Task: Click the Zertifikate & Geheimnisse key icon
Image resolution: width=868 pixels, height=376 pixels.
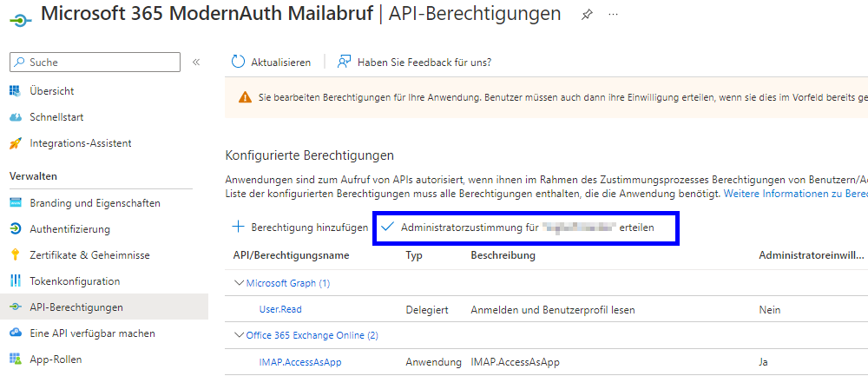Action: [16, 254]
